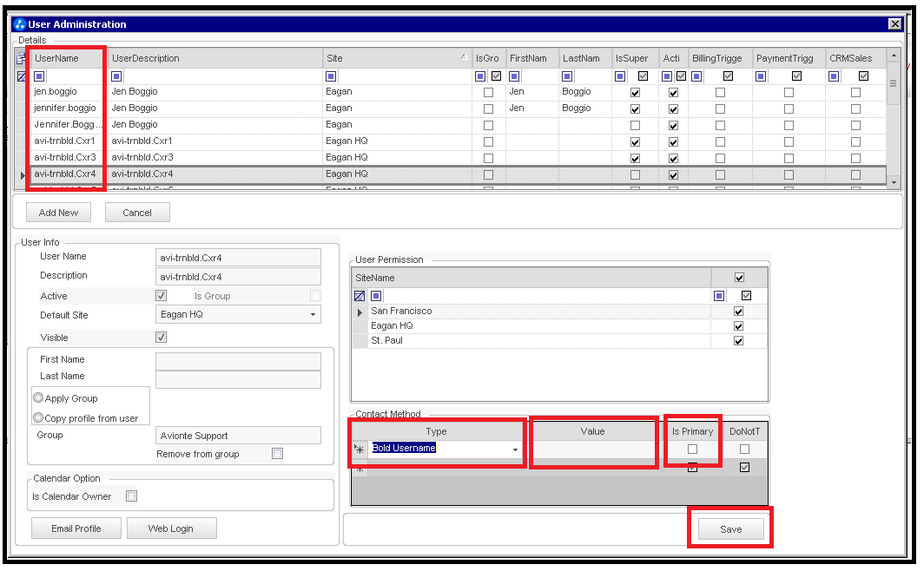Open the BillingTrigge column filter icon
924x571 pixels.
[x=696, y=76]
